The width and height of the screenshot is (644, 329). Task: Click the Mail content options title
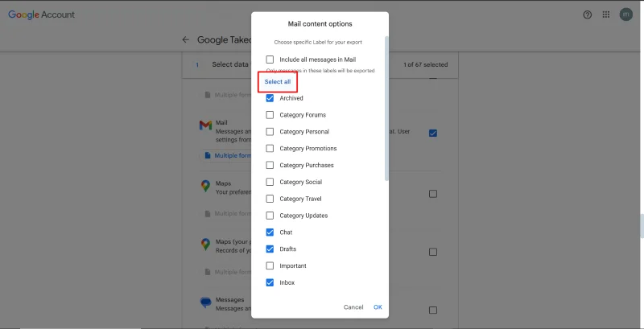click(x=320, y=24)
